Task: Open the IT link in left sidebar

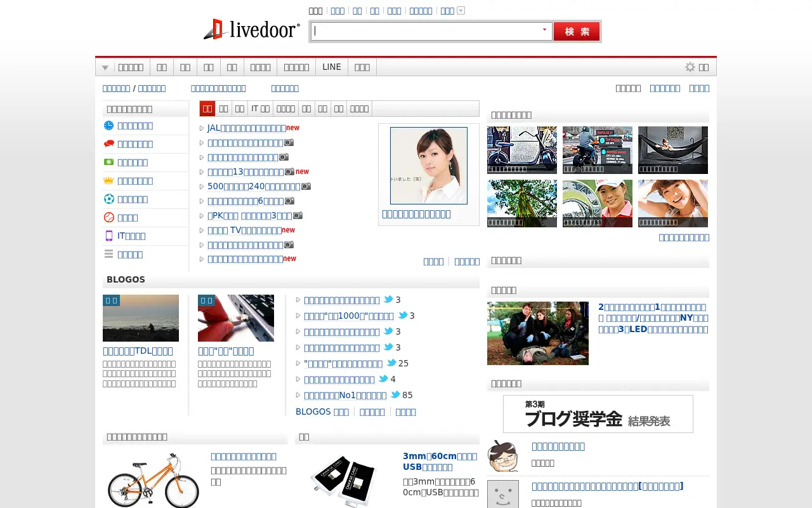Action: [x=131, y=236]
